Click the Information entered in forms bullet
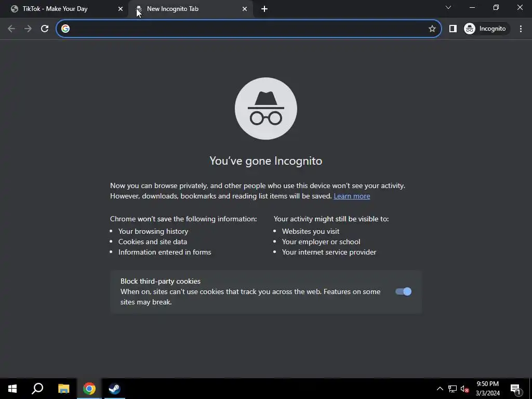 [165, 252]
